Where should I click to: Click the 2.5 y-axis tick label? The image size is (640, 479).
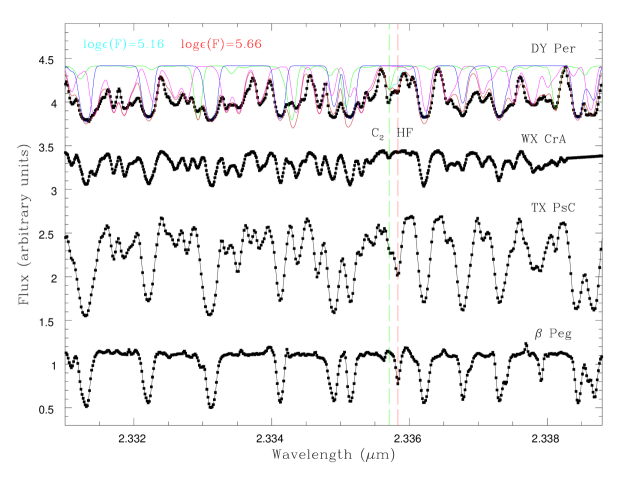coord(46,235)
